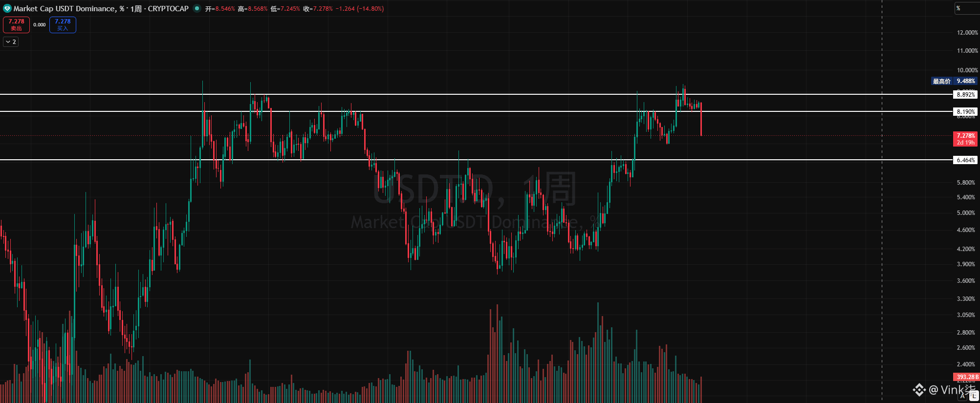Open the % price scale unit selector
Viewport: 980px width, 403px height.
click(x=967, y=8)
